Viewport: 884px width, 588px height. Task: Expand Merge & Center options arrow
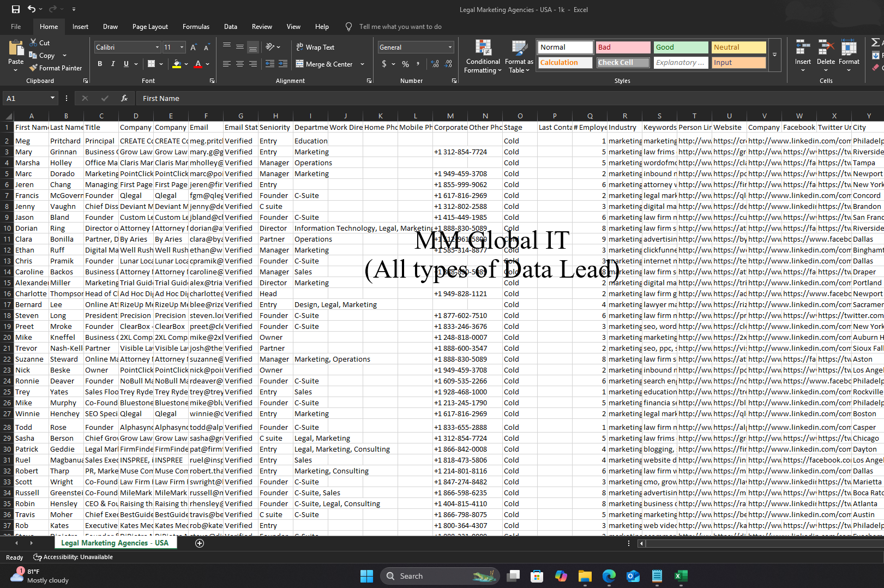click(363, 64)
